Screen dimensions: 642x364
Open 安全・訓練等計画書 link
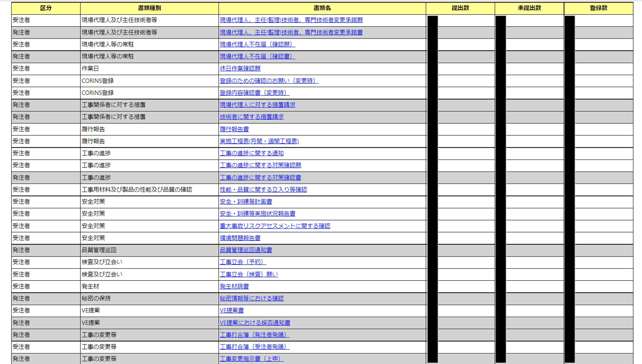pyautogui.click(x=246, y=202)
